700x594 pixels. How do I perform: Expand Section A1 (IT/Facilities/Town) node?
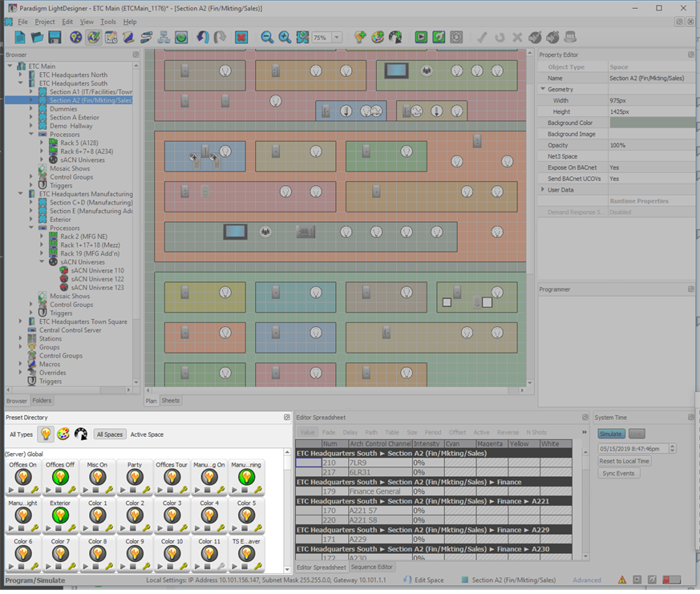tap(30, 91)
